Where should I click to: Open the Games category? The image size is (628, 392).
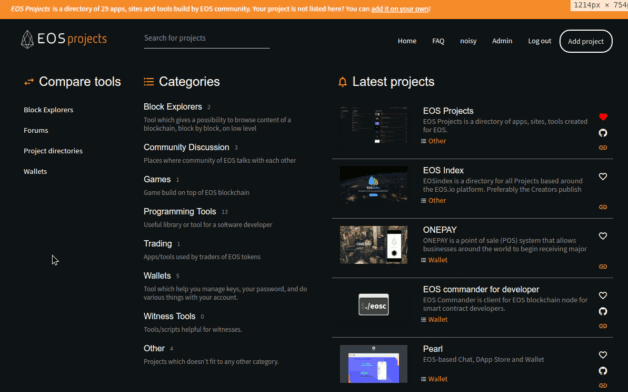(157, 179)
